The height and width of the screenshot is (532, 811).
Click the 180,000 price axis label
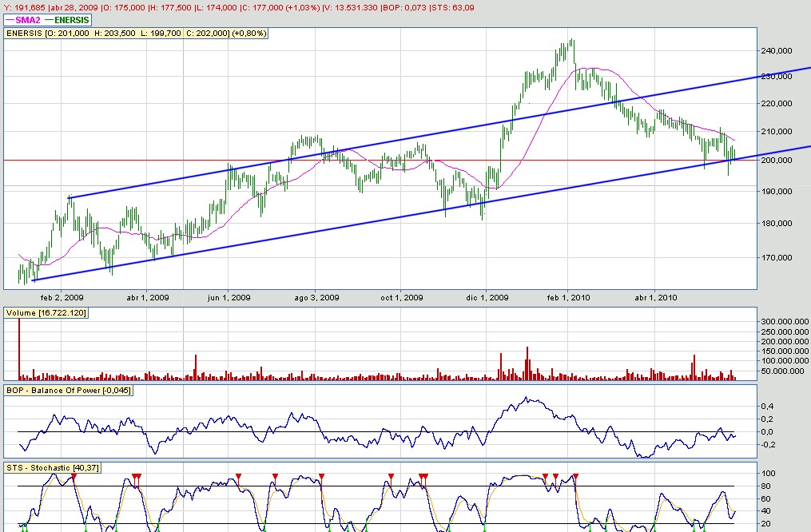coord(777,224)
